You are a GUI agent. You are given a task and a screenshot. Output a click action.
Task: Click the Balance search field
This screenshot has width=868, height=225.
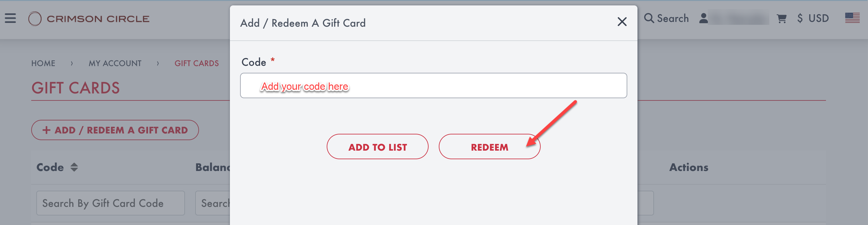tap(213, 203)
